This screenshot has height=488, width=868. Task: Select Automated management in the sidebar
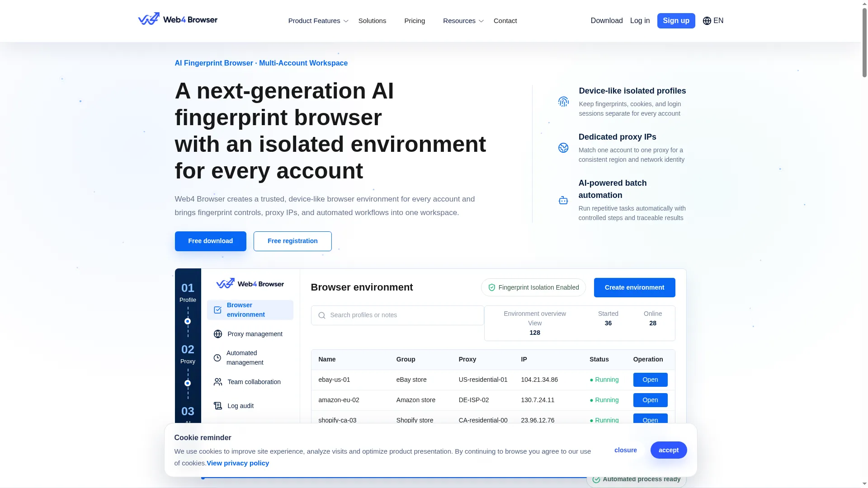click(x=250, y=358)
